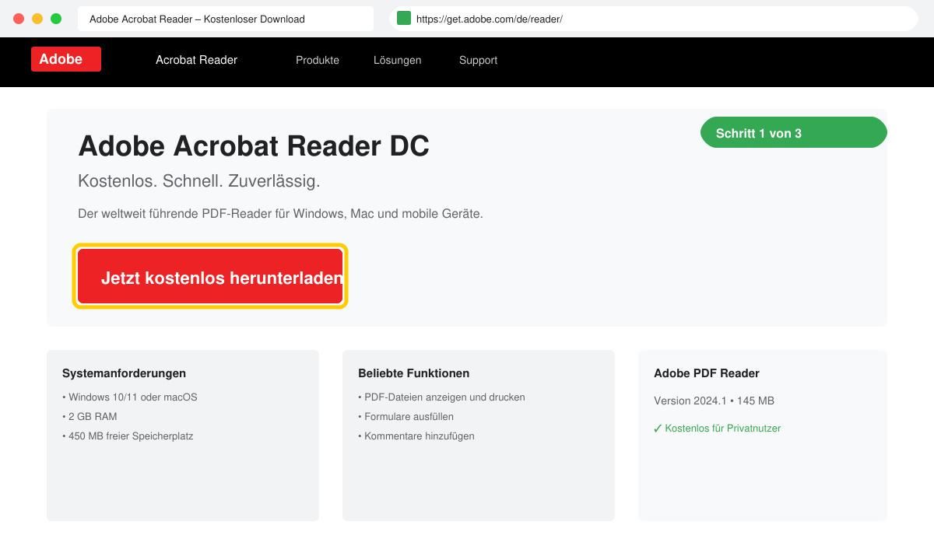Click the Adobe Acrobat Reader DC heading

[254, 146]
